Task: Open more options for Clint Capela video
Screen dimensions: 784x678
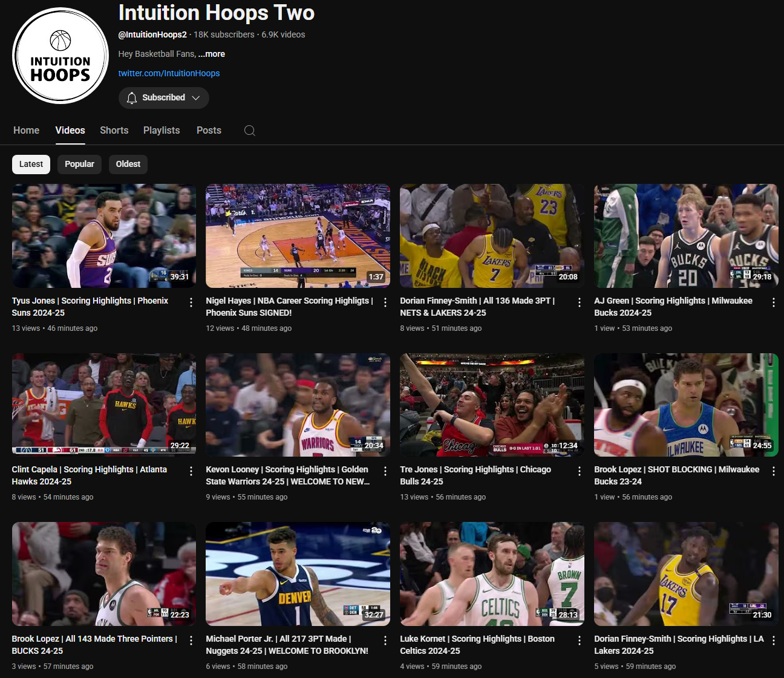Action: (191, 471)
